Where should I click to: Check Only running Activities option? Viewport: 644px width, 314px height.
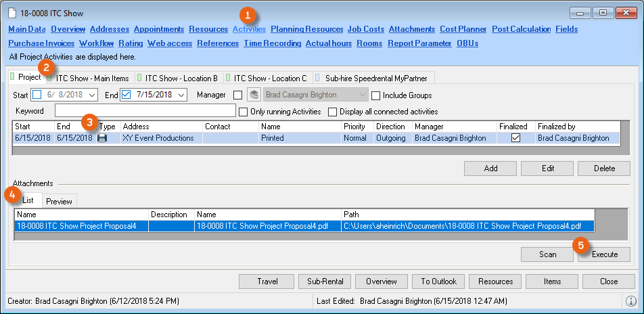(244, 112)
